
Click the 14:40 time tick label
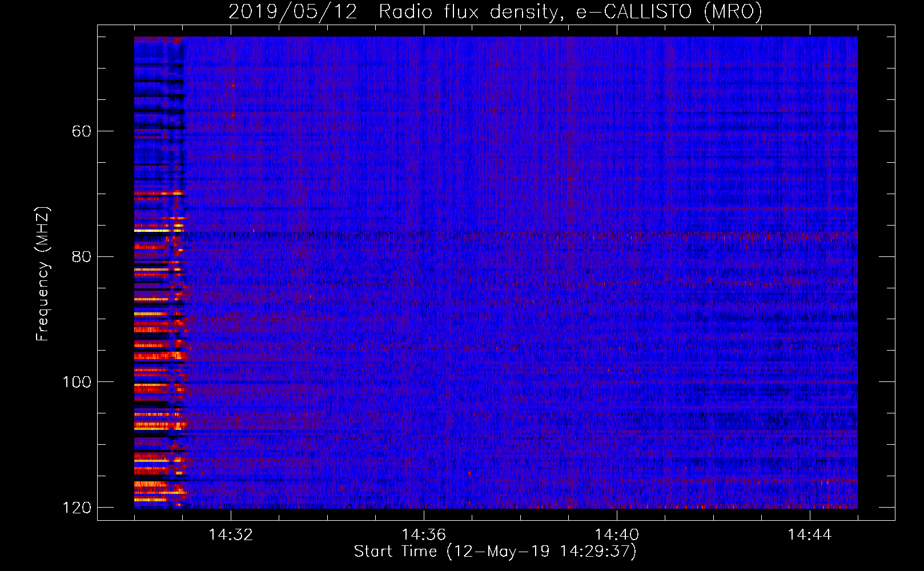point(617,535)
